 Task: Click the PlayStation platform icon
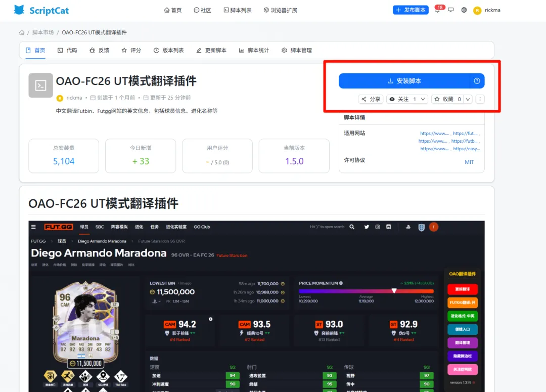408,227
